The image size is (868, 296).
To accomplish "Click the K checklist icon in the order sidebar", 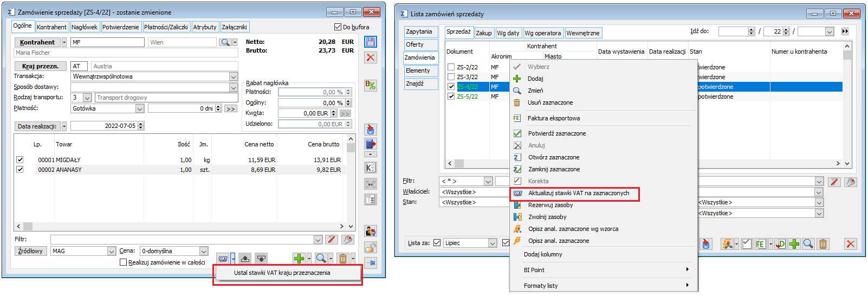I will click(x=371, y=168).
